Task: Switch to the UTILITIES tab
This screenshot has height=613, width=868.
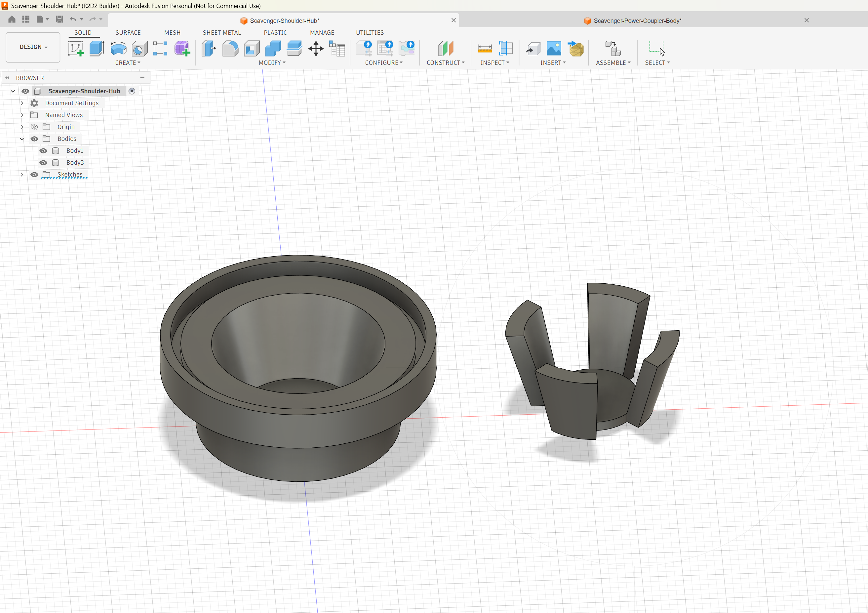Action: tap(370, 33)
